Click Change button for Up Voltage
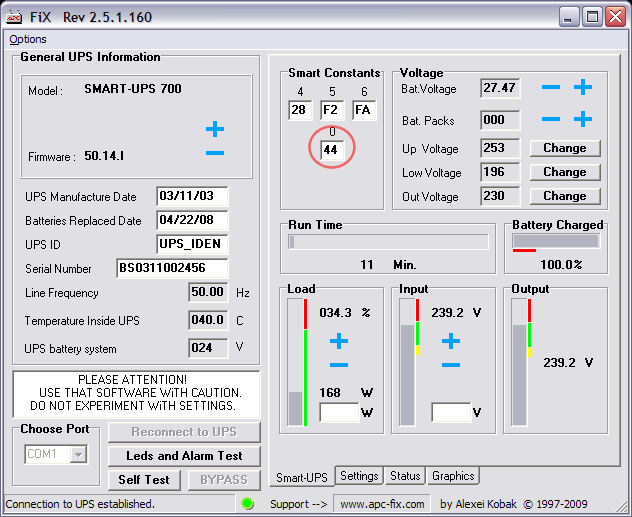 (x=565, y=148)
